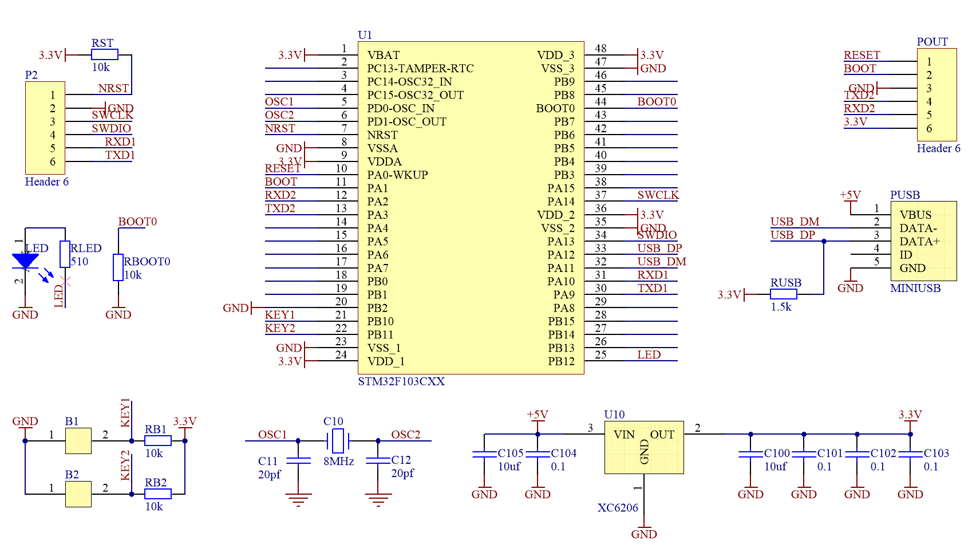Click the TXD1 net label on P2
980x560 pixels.
pos(120,155)
